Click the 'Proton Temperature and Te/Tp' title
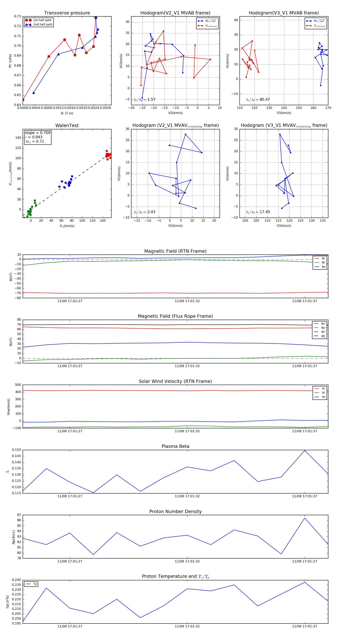The image size is (351, 644). click(175, 576)
